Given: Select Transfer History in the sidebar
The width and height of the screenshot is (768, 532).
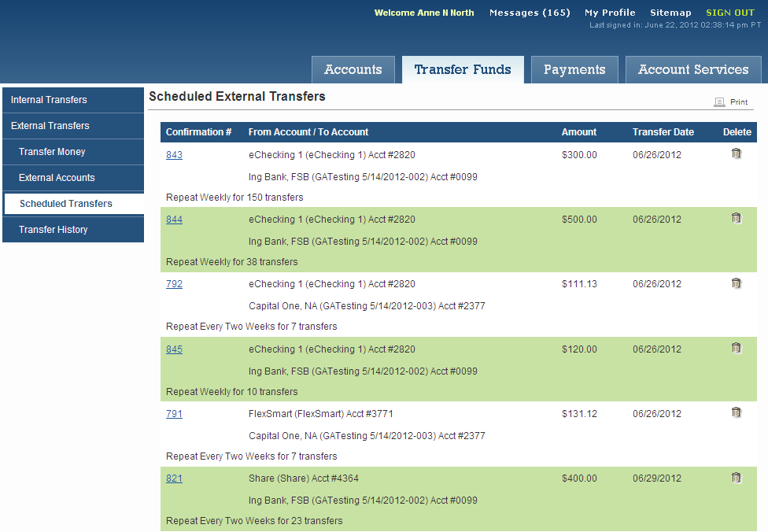Looking at the screenshot, I should click(x=54, y=230).
